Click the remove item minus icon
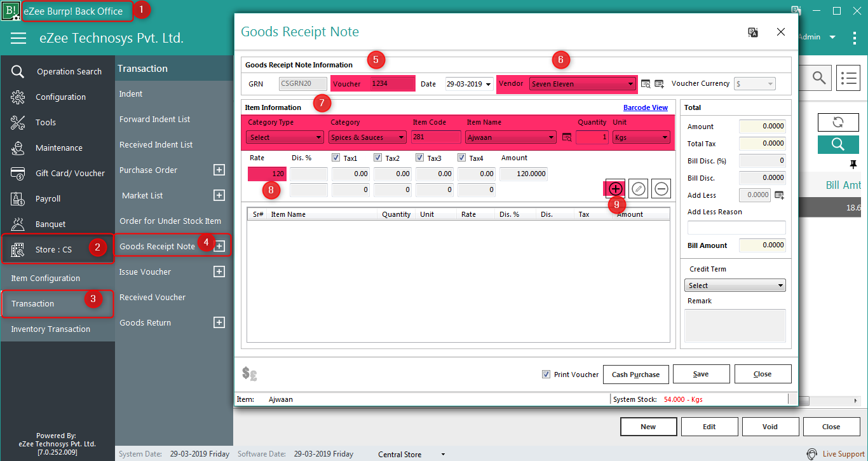 click(661, 189)
